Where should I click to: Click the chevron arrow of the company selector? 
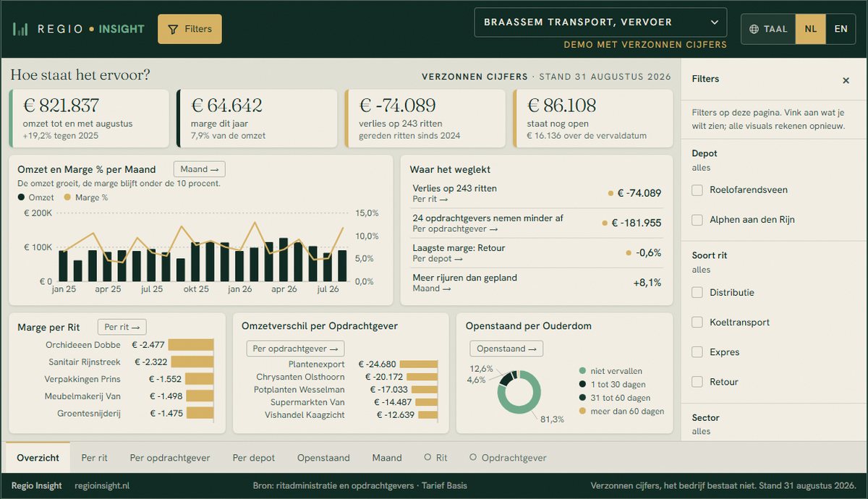pyautogui.click(x=715, y=22)
